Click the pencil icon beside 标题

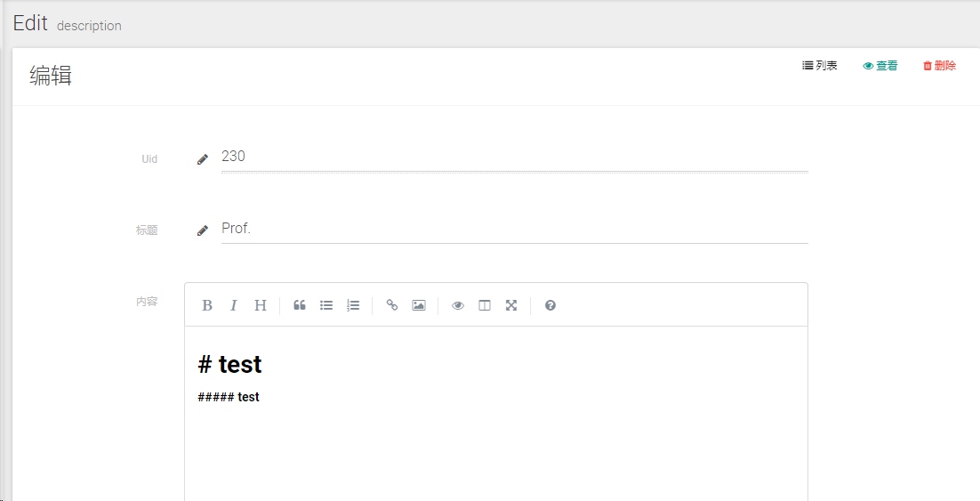point(203,230)
